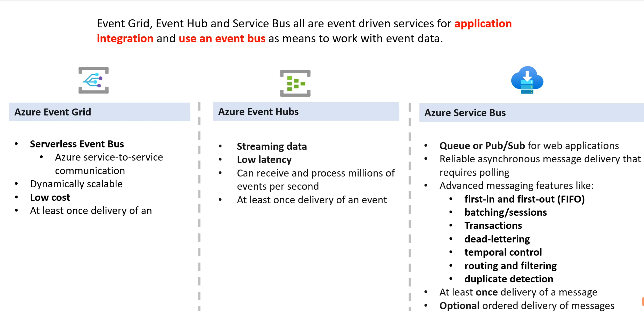Viewport: 644px width, 314px height.
Task: Click 'Queue or Pub/Sub' bold text
Action: point(482,146)
